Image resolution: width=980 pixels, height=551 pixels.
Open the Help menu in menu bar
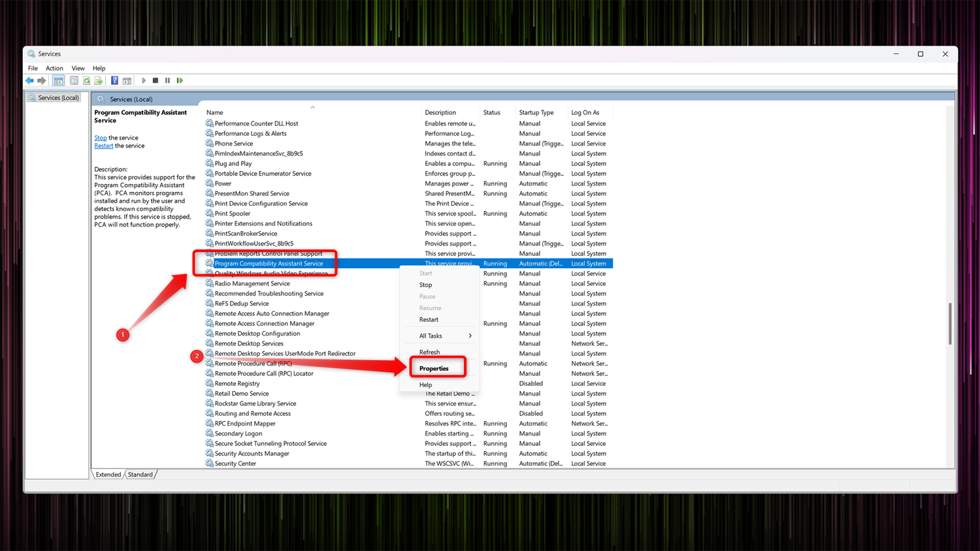99,68
